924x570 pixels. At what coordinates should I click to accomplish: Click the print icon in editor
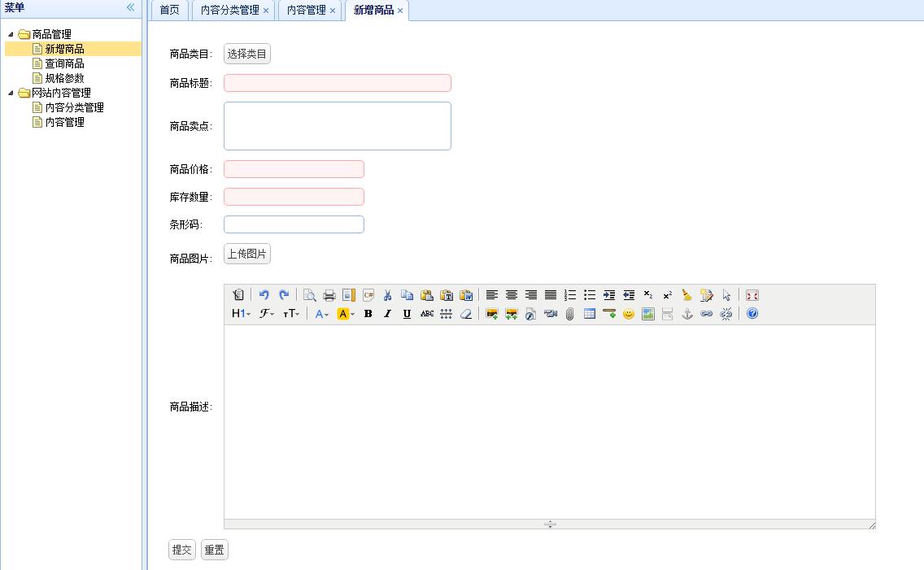pyautogui.click(x=329, y=295)
